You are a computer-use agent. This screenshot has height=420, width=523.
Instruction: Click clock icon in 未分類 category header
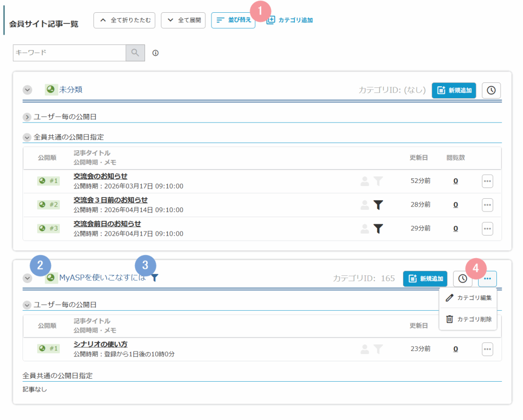(491, 90)
